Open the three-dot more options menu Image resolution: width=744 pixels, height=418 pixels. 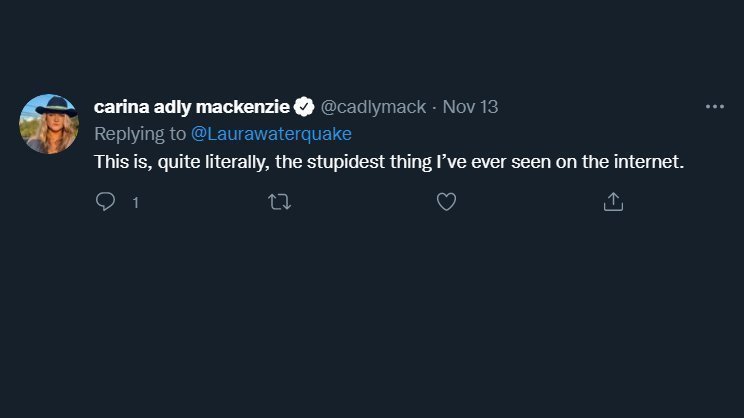tap(714, 107)
